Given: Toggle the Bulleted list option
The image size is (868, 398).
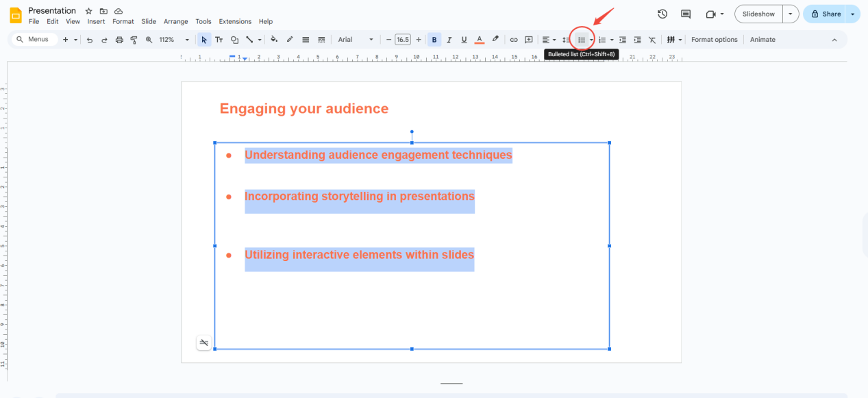Looking at the screenshot, I should (580, 39).
